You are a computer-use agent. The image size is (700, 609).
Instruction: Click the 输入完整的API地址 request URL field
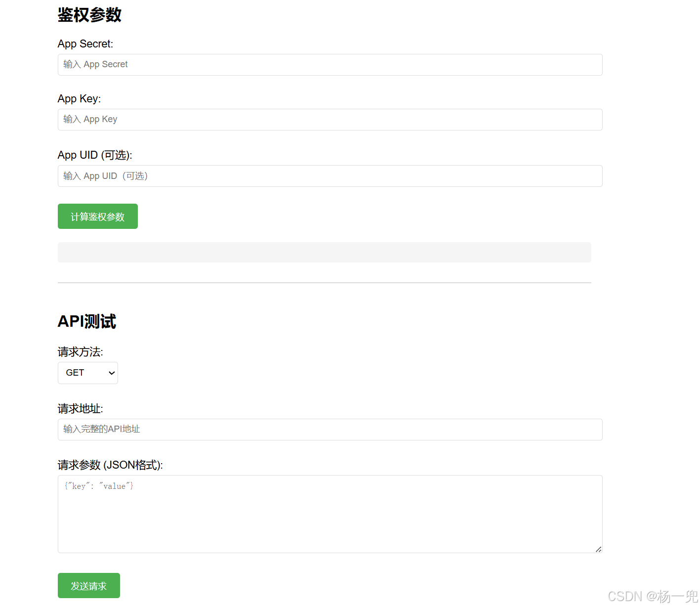(329, 429)
